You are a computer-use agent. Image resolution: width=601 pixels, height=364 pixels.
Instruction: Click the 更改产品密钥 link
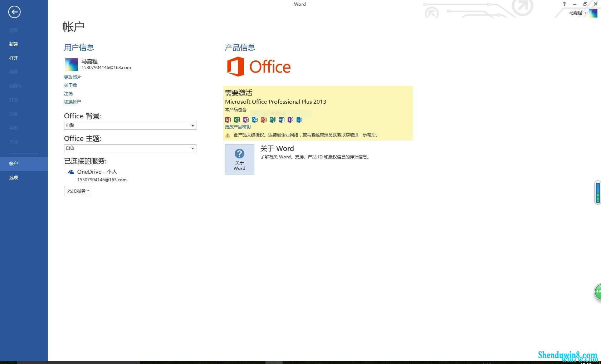[x=238, y=127]
